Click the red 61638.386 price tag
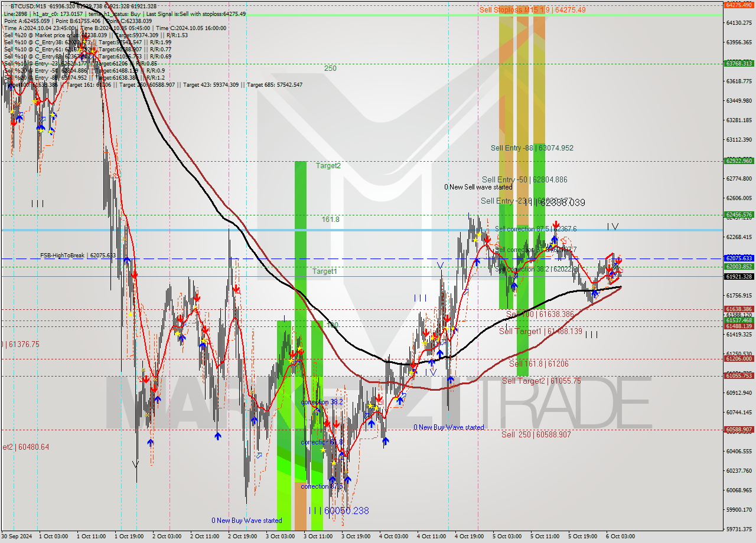 click(x=739, y=309)
